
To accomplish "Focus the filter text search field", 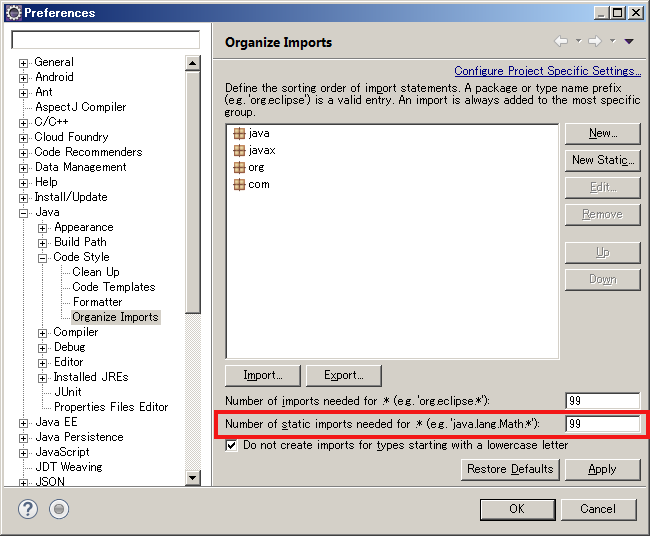I will [x=106, y=40].
